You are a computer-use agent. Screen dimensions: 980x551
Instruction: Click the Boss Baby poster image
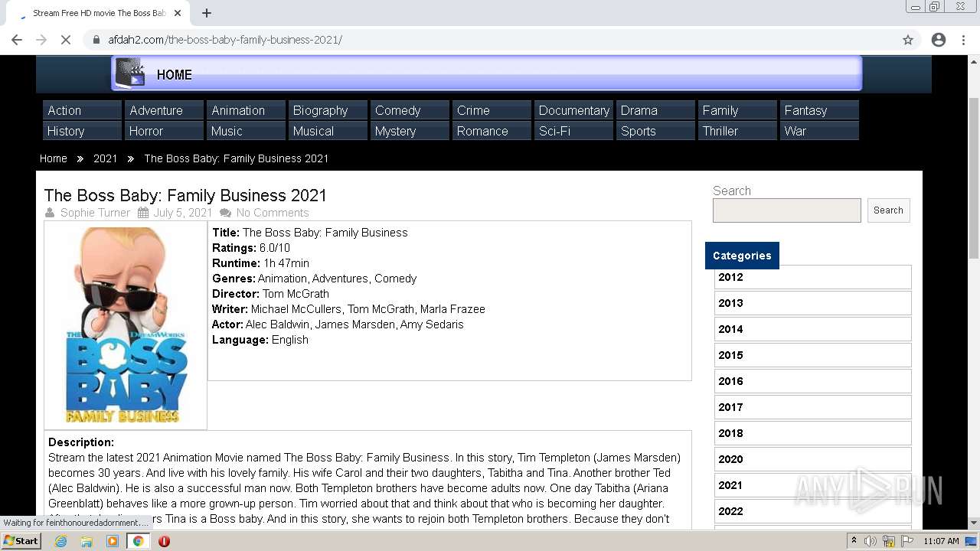click(126, 325)
